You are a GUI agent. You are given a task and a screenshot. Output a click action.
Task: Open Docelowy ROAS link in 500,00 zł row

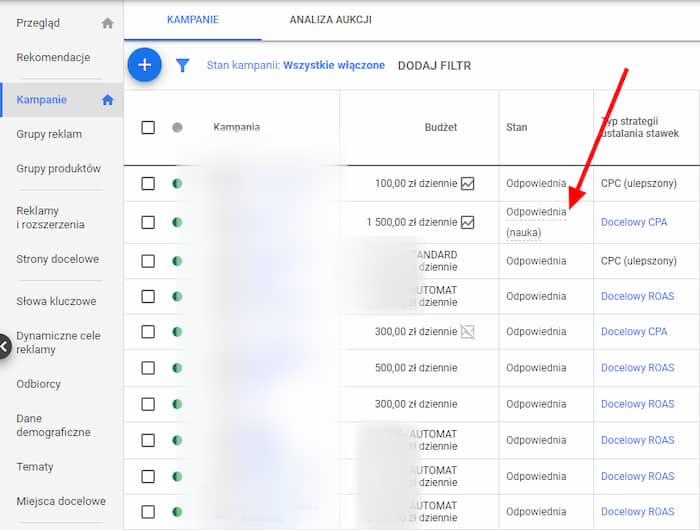point(638,368)
